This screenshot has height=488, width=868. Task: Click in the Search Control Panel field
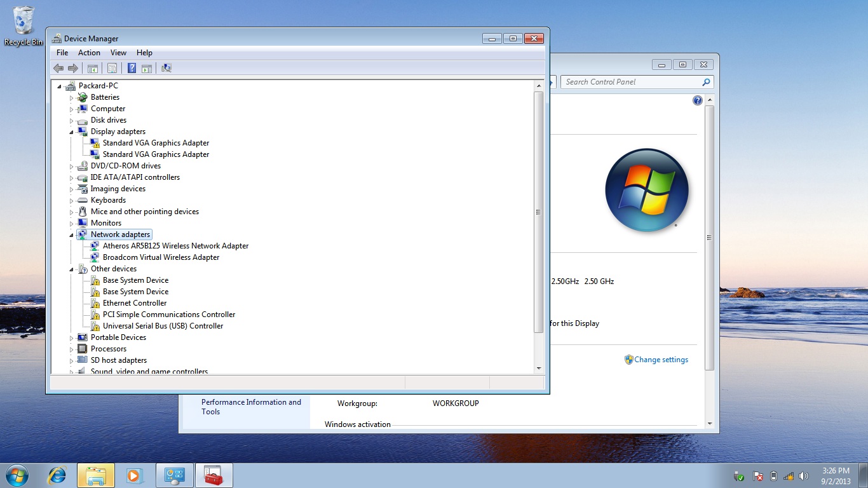tap(632, 82)
